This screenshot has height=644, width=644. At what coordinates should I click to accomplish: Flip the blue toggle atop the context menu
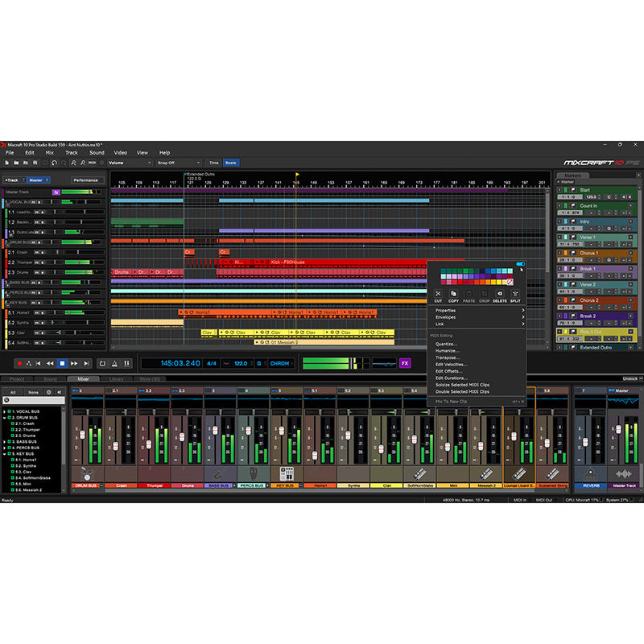(x=520, y=264)
